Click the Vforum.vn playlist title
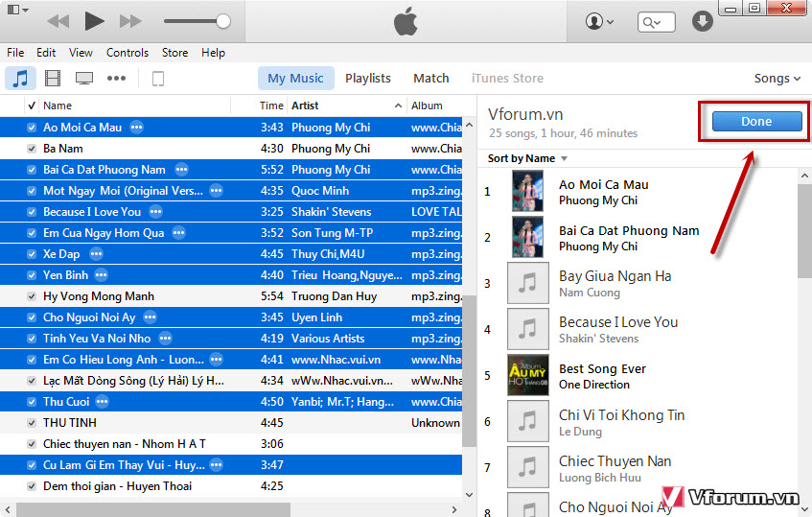The width and height of the screenshot is (812, 517). coord(525,114)
